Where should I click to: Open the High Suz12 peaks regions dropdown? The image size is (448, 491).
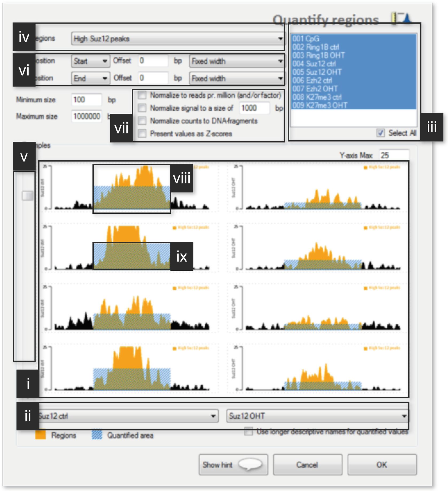click(x=280, y=39)
